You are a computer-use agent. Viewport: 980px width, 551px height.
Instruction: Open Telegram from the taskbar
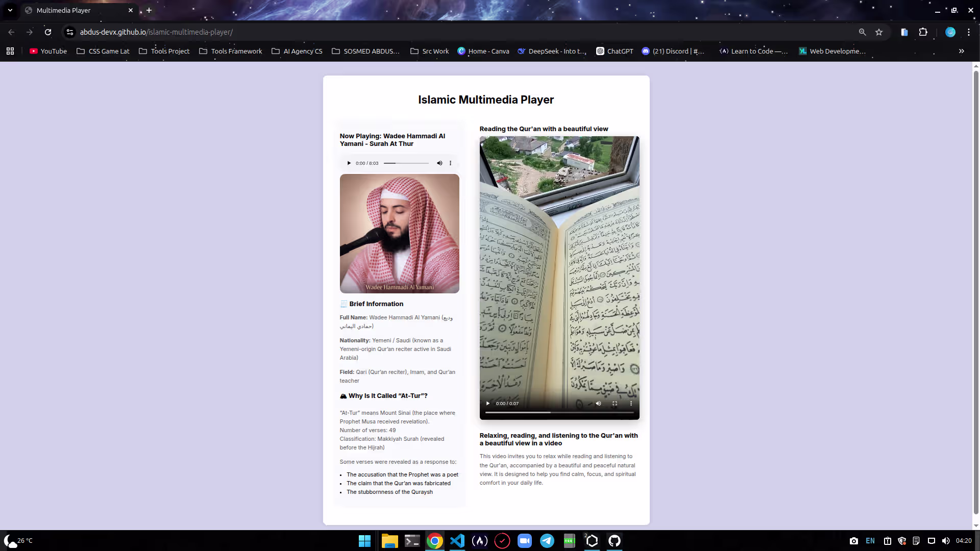547,541
